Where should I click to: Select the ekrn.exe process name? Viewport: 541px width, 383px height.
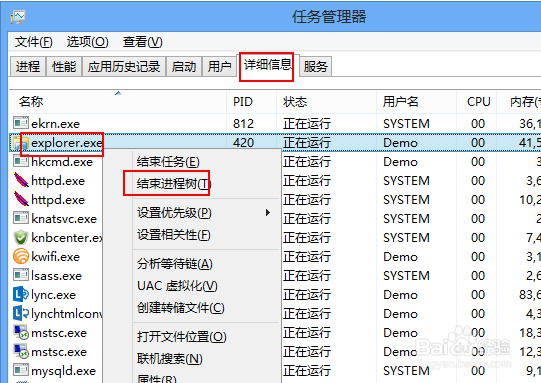pyautogui.click(x=56, y=123)
